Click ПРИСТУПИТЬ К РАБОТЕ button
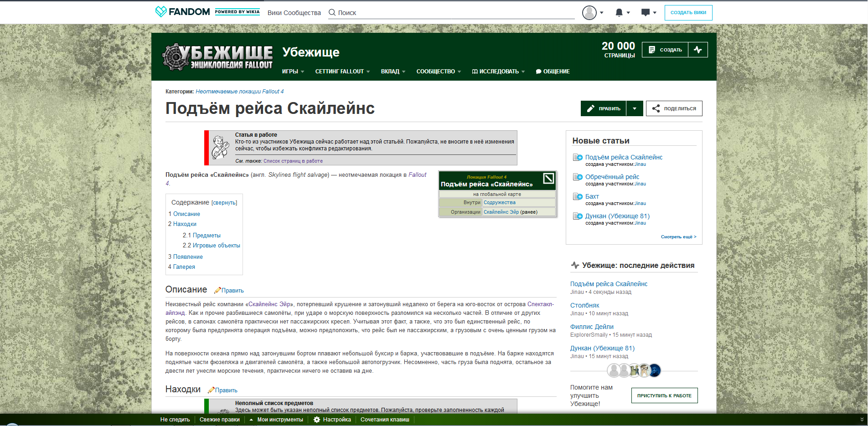Screen dimensions: 868x426 tap(664, 395)
